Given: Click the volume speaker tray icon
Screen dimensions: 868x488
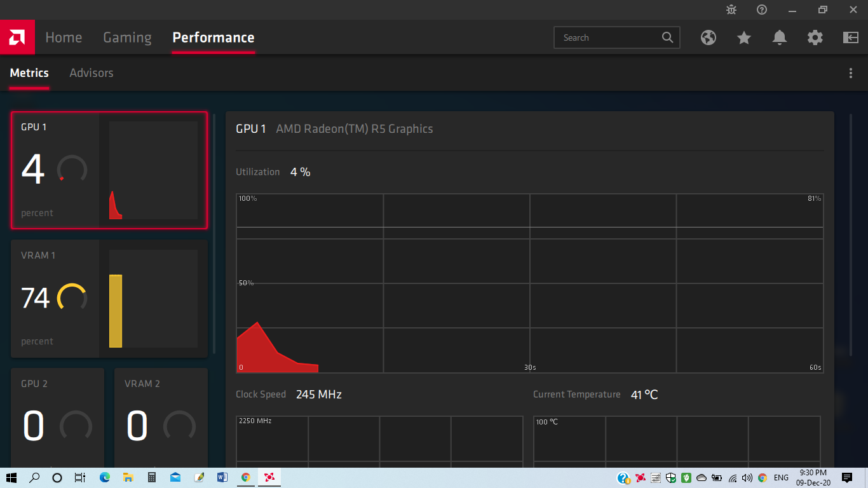Looking at the screenshot, I should click(747, 478).
